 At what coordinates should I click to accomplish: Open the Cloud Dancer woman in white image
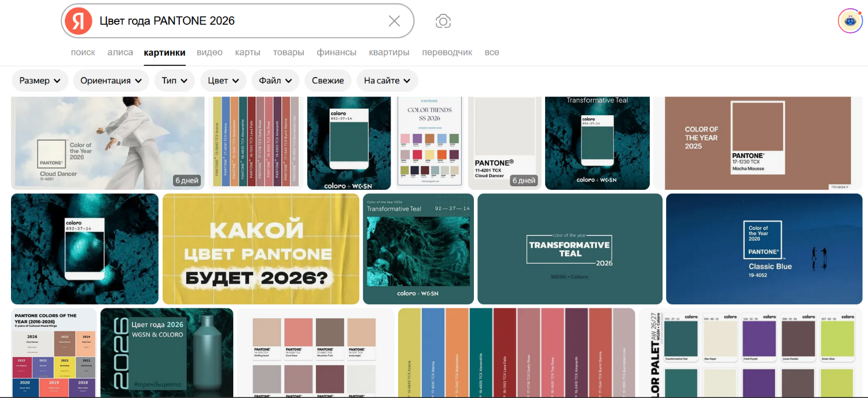108,143
